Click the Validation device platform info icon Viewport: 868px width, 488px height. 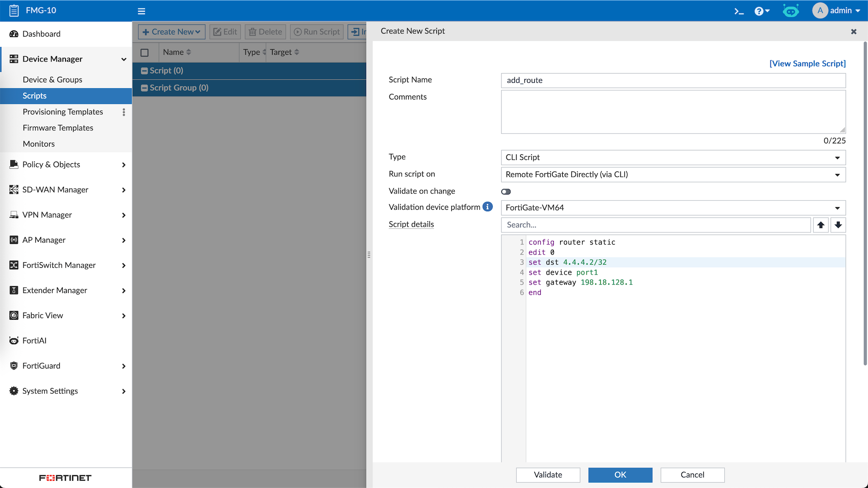[x=487, y=207]
